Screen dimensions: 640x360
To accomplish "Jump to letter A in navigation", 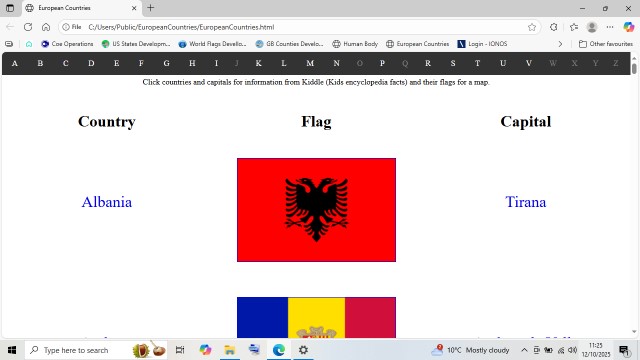I will click(15, 63).
